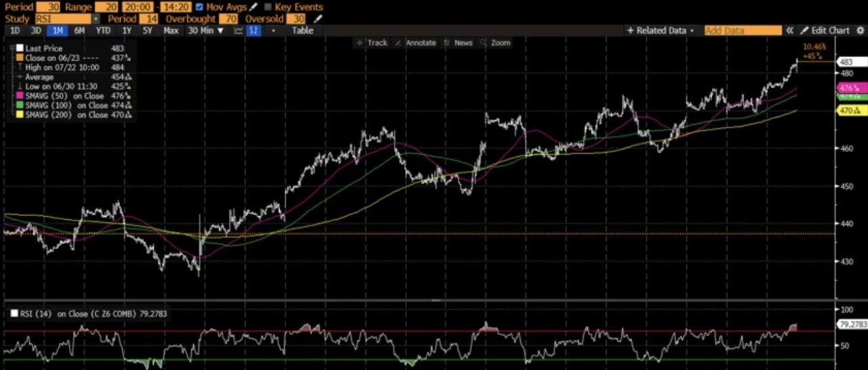Click the RSI (14) legend checkbox square

click(x=14, y=314)
